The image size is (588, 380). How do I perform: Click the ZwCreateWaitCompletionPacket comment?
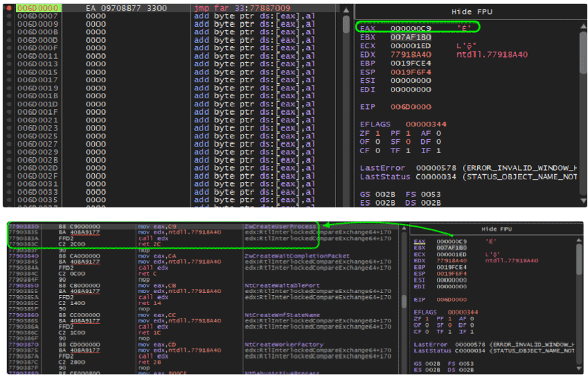click(x=297, y=256)
